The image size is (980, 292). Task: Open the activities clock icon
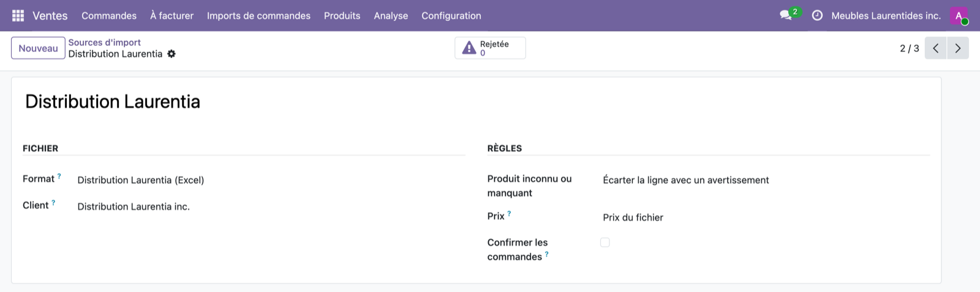click(x=817, y=15)
